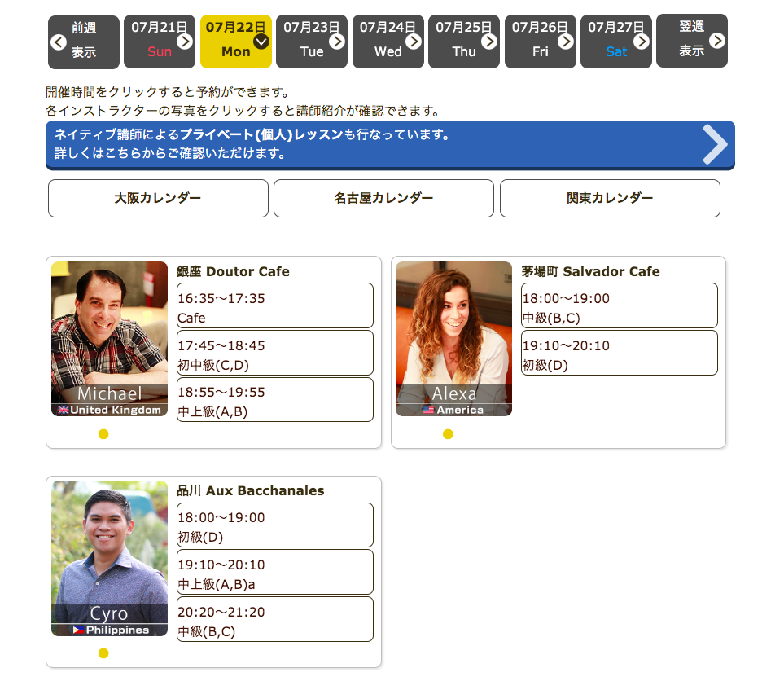The width and height of the screenshot is (784, 681).
Task: Select the yellow dot under Michael's photo
Action: (103, 434)
